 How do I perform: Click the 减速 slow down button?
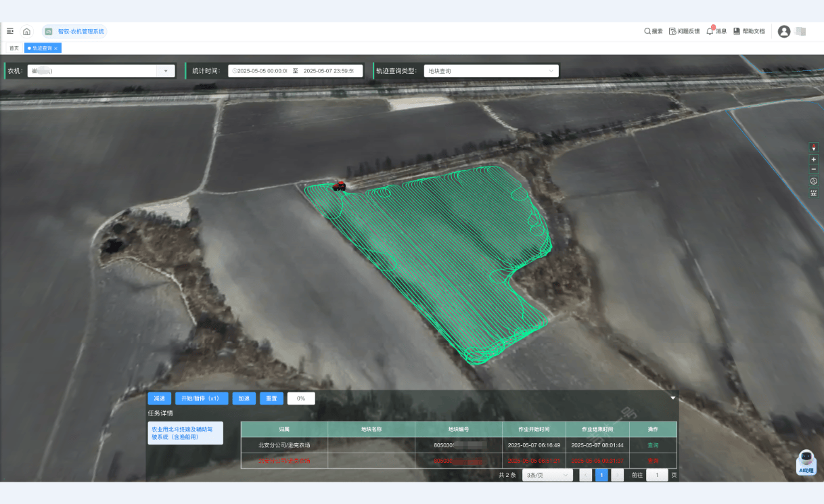click(159, 398)
